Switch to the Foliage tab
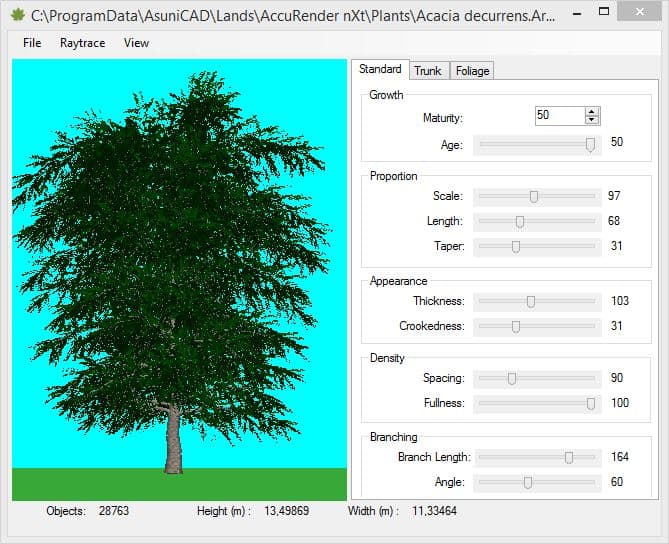669x544 pixels. point(472,71)
